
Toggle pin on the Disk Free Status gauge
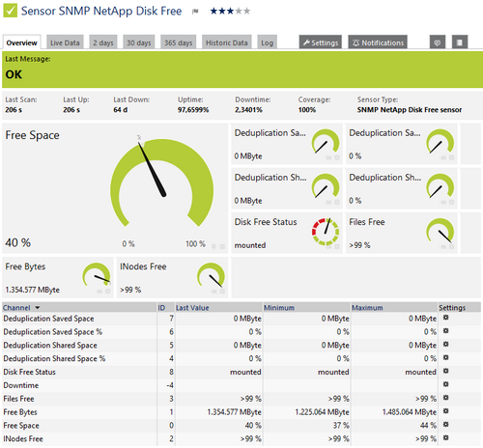click(328, 247)
